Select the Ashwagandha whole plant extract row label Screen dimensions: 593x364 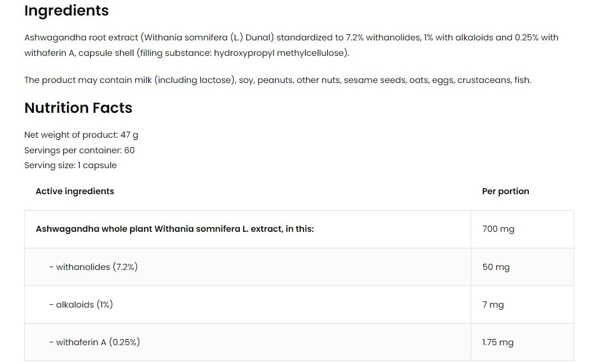coord(174,229)
